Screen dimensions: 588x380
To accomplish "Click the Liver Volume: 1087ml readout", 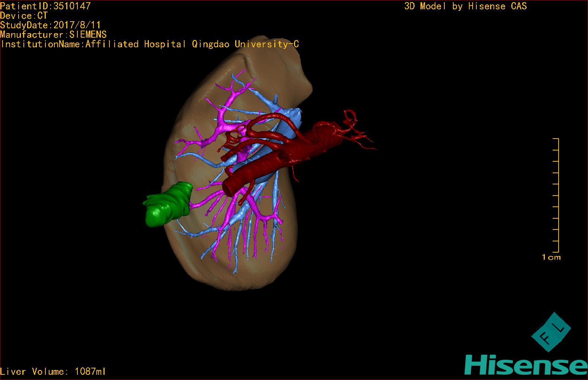I will click(53, 371).
